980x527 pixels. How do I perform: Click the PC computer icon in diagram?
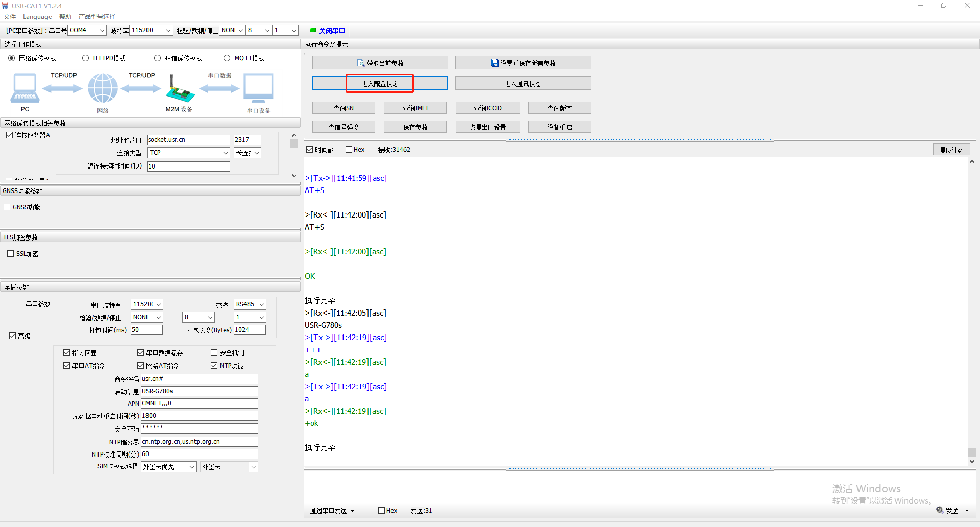(24, 88)
